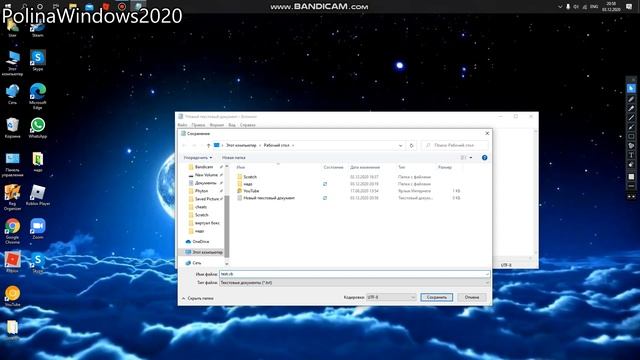The height and width of the screenshot is (360, 640).
Task: Open the Организовать (Organize) dropdown in Save dialog
Action: tap(198, 158)
